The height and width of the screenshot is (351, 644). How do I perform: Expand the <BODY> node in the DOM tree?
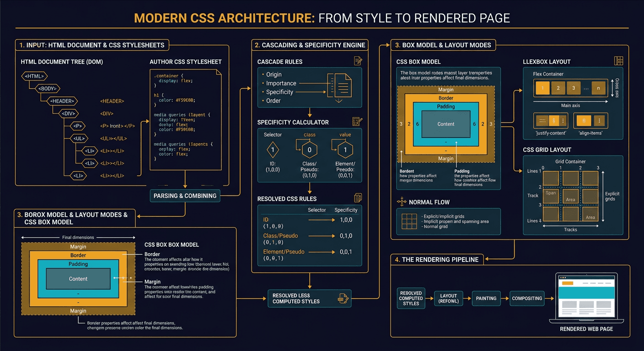point(48,88)
